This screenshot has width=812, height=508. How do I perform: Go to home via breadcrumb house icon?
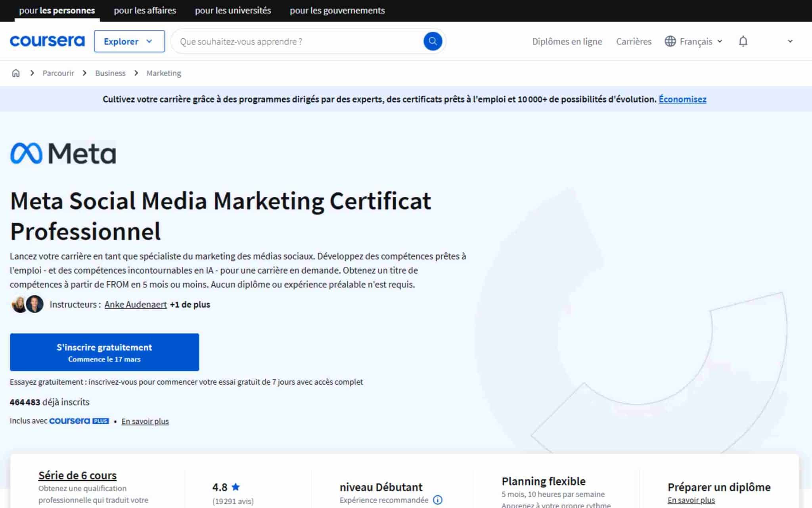tap(16, 73)
